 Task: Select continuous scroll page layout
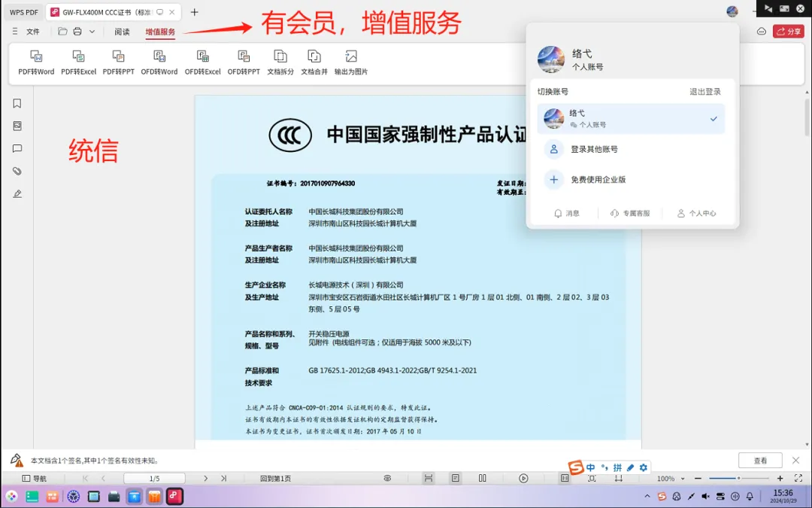(x=429, y=479)
